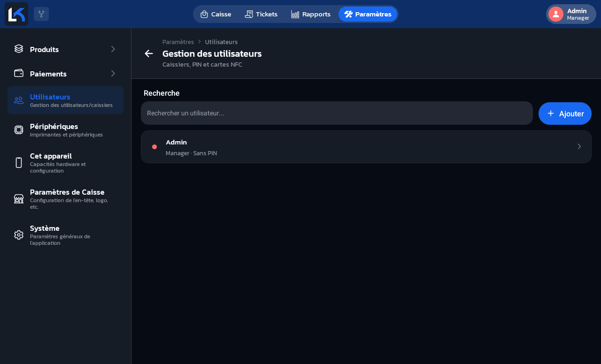Click the Admin profile avatar icon
The height and width of the screenshot is (364, 601).
point(556,14)
